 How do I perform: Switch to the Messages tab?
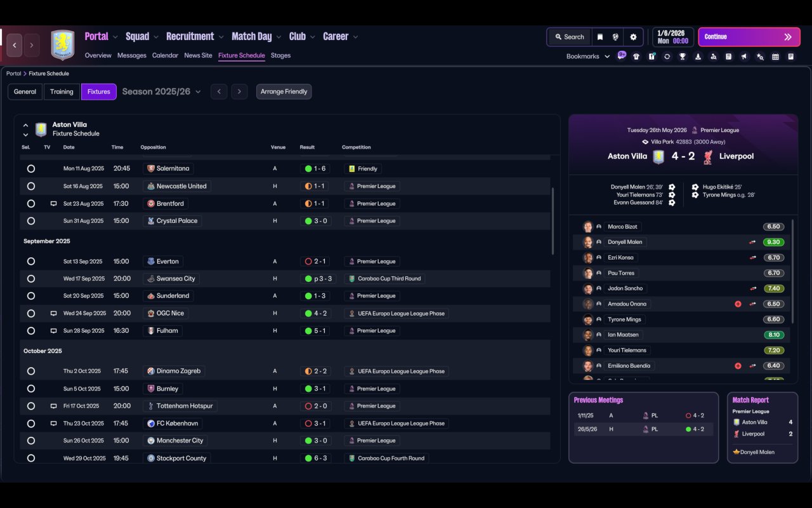(x=132, y=55)
